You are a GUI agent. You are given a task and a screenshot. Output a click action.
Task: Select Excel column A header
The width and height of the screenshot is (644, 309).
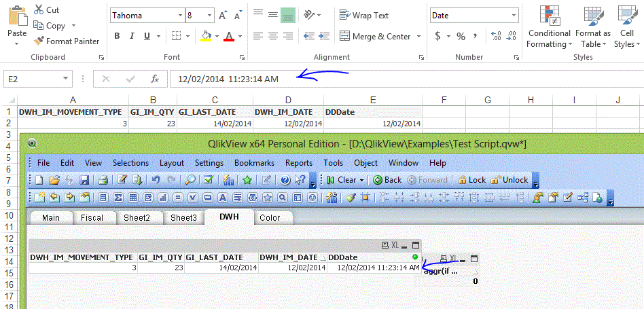(x=73, y=100)
